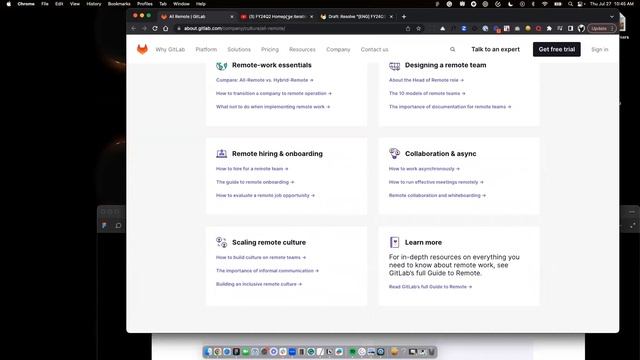Click the share icon in the address bar

[408, 29]
